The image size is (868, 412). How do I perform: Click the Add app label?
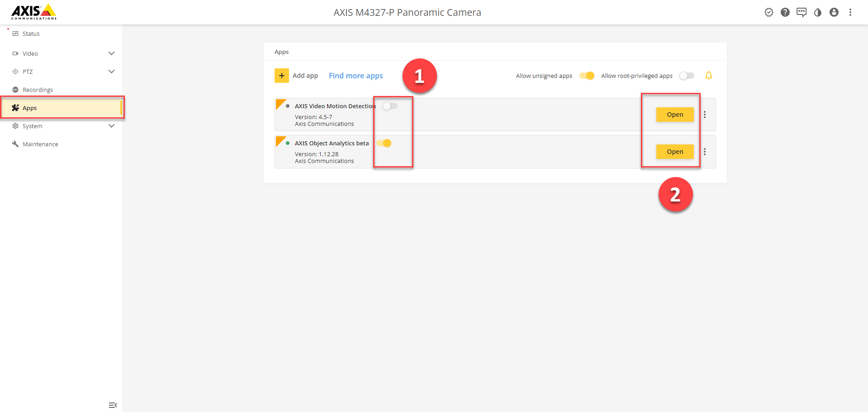coord(305,76)
